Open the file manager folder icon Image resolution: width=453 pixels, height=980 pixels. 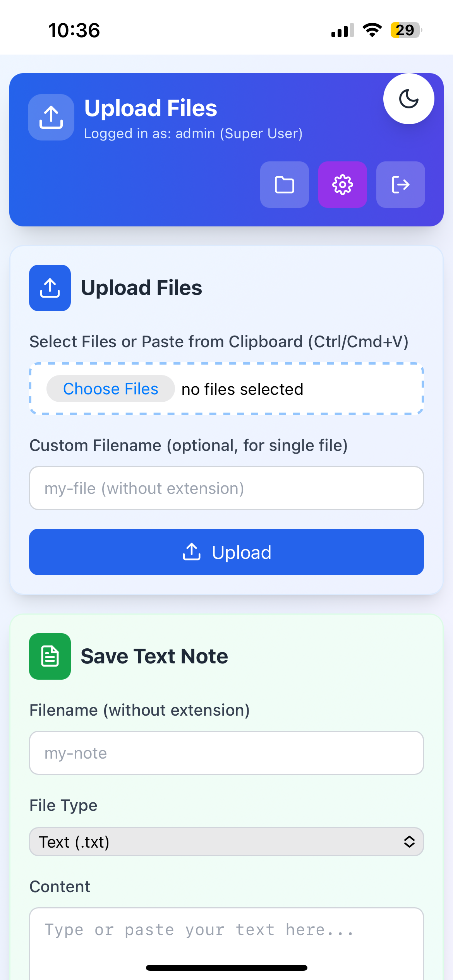284,185
